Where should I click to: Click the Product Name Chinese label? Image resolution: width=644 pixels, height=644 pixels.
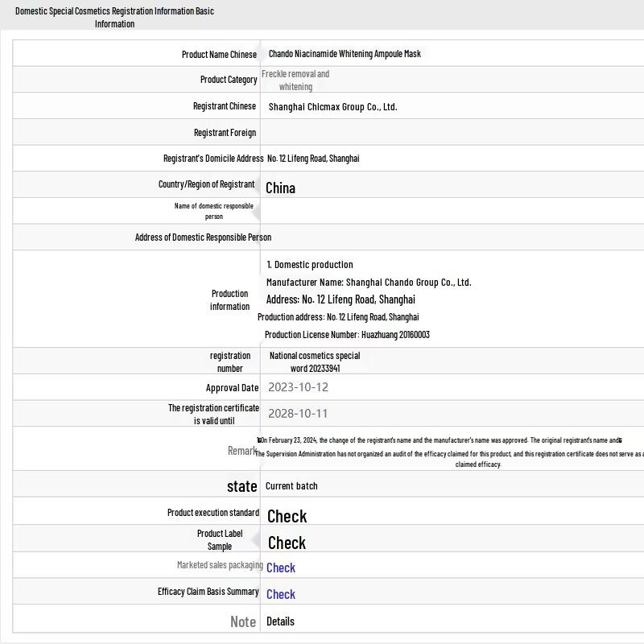pos(219,55)
